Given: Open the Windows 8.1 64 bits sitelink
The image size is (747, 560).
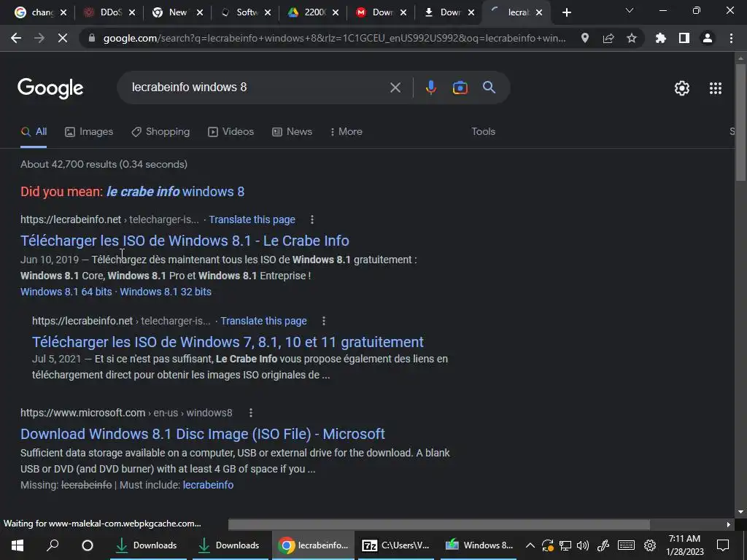Looking at the screenshot, I should click(66, 292).
